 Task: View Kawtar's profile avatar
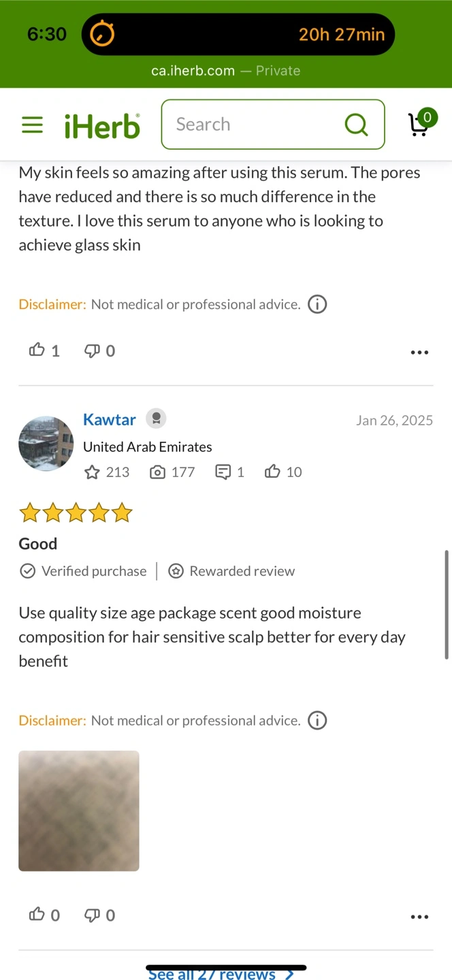(46, 444)
